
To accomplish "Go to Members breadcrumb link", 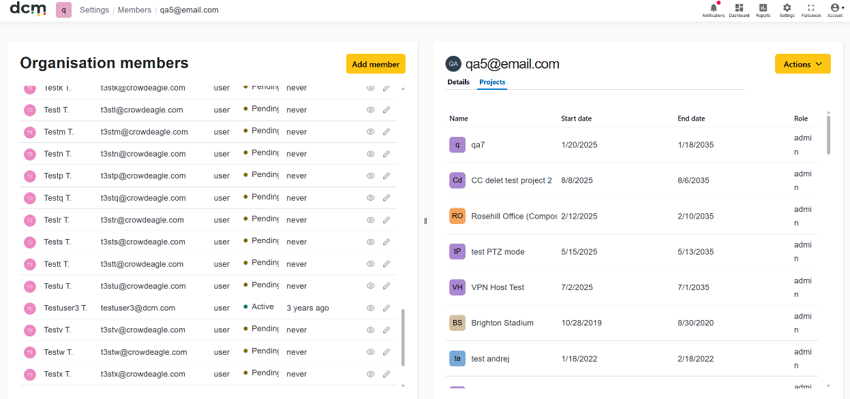I will 134,10.
